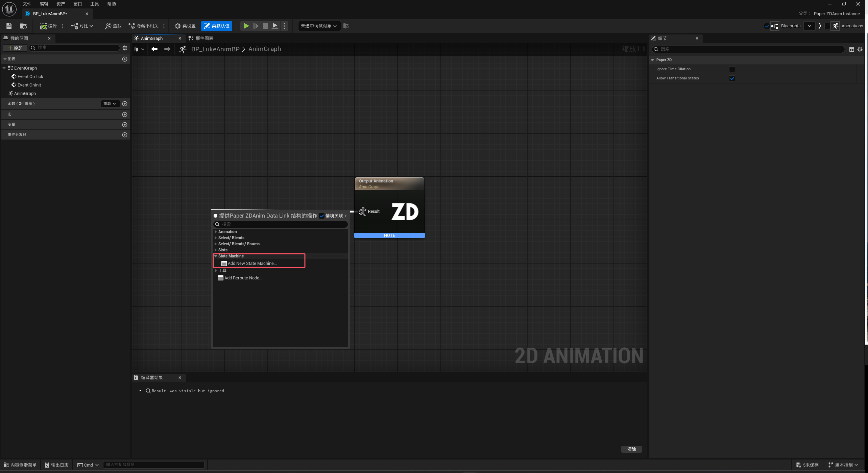
Task: Add new variable with plus icon
Action: 125,125
